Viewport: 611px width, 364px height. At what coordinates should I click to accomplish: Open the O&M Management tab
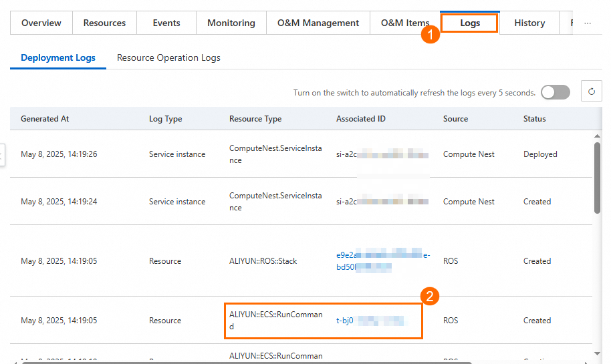(x=318, y=23)
